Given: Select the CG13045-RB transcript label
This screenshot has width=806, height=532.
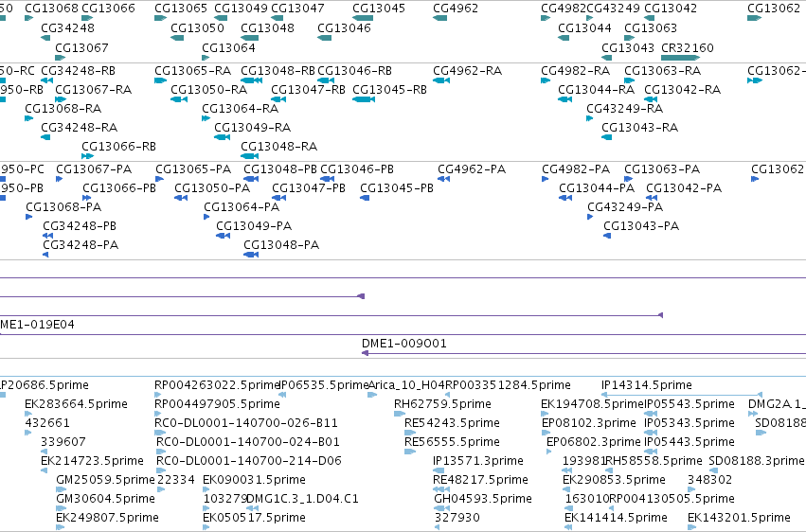Looking at the screenshot, I should pyautogui.click(x=389, y=90).
